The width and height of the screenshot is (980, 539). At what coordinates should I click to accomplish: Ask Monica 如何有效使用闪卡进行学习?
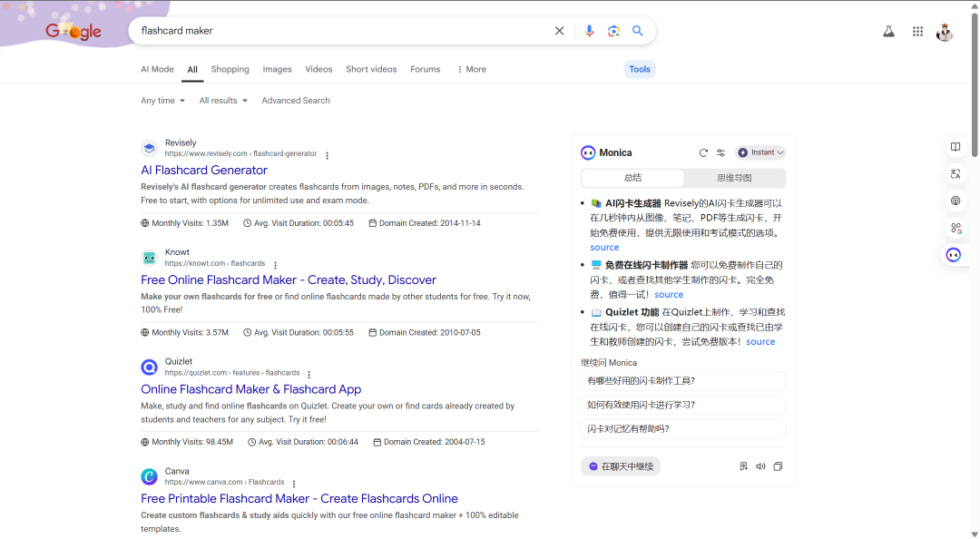(x=683, y=405)
